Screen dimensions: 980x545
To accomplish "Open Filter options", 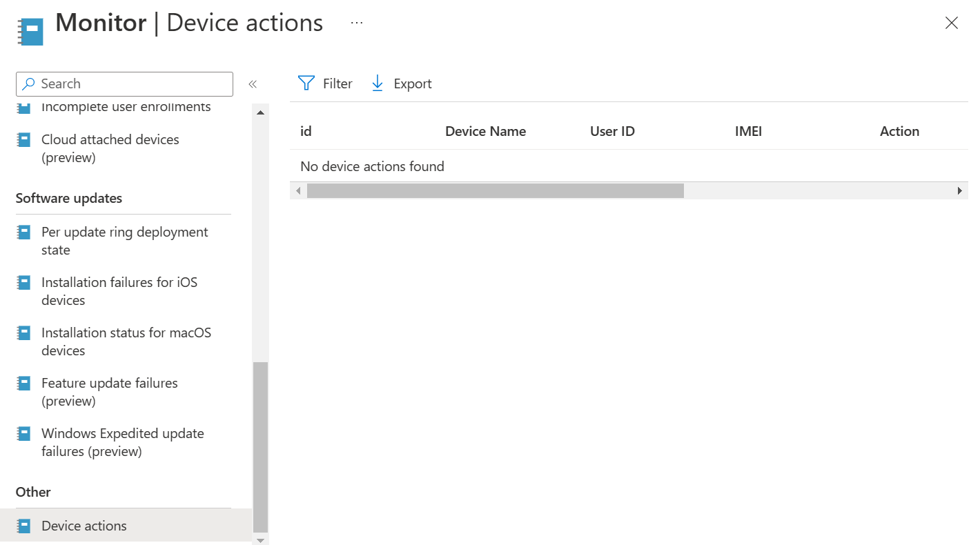I will [325, 83].
